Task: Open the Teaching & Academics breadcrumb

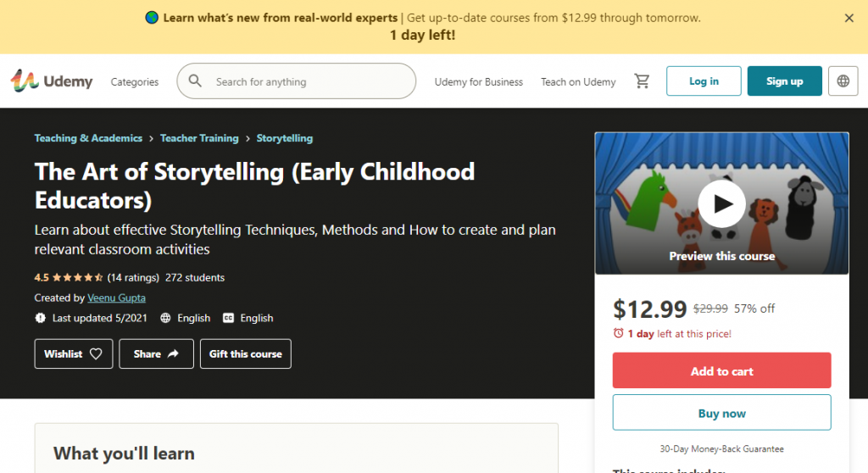Action: click(88, 138)
